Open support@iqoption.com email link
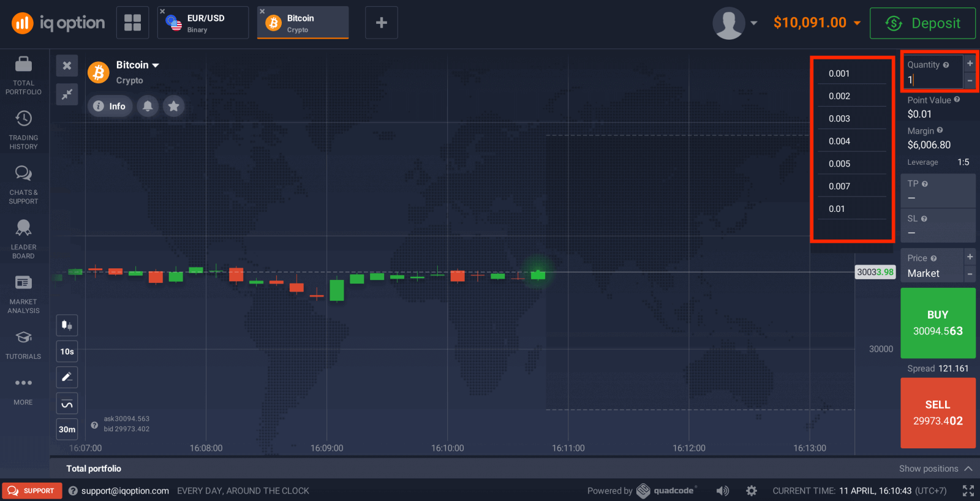Image resolution: width=980 pixels, height=501 pixels. (x=125, y=491)
